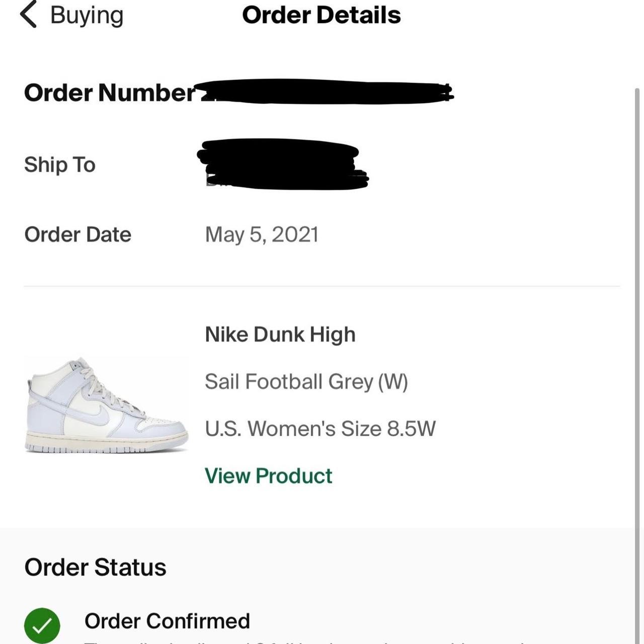Click the Ship To label
Viewport: 644px width, 644px height.
tap(59, 165)
